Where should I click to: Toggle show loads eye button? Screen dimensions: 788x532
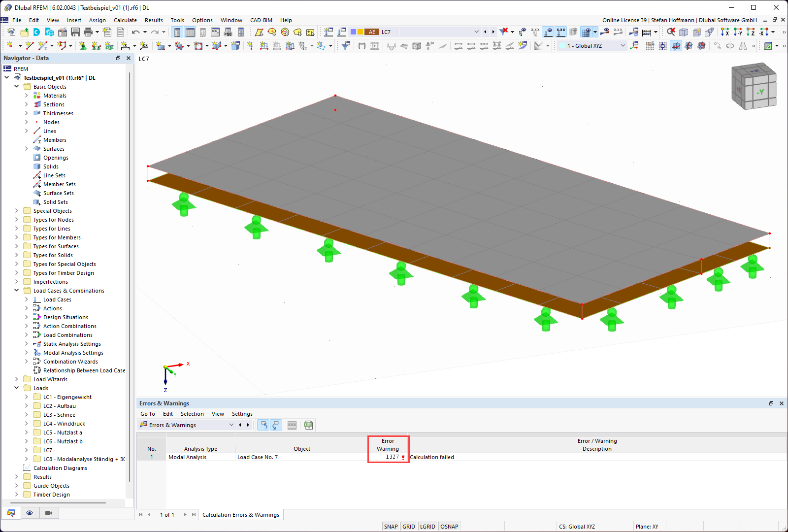(548, 32)
